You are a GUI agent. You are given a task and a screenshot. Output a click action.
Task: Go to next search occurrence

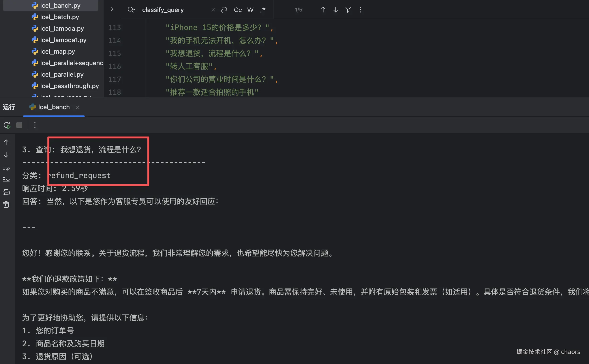pos(335,10)
